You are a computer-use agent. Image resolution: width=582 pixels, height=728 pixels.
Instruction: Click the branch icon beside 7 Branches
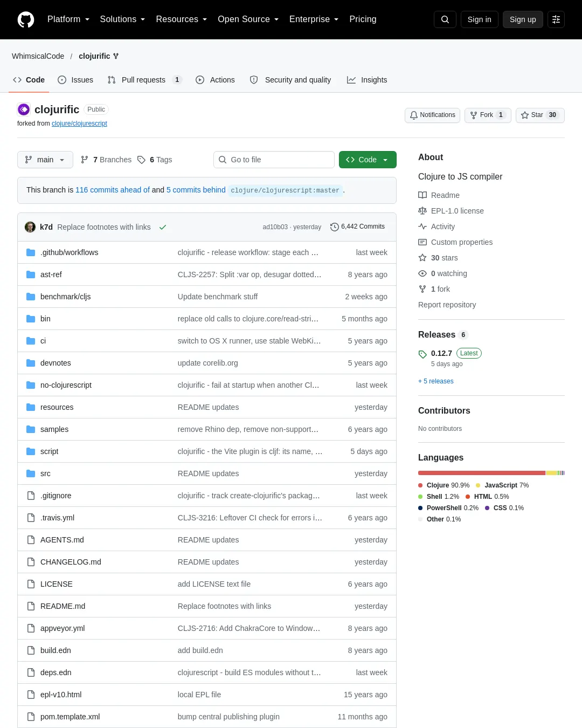[85, 160]
